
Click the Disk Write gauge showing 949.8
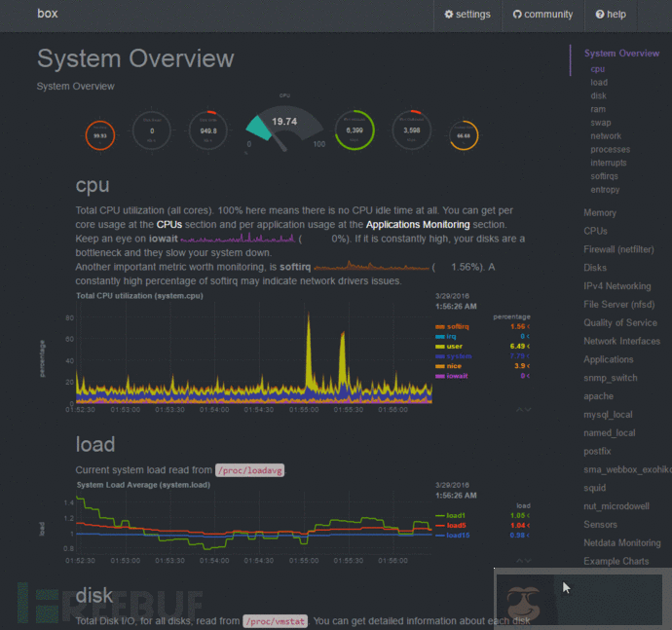coord(208,130)
